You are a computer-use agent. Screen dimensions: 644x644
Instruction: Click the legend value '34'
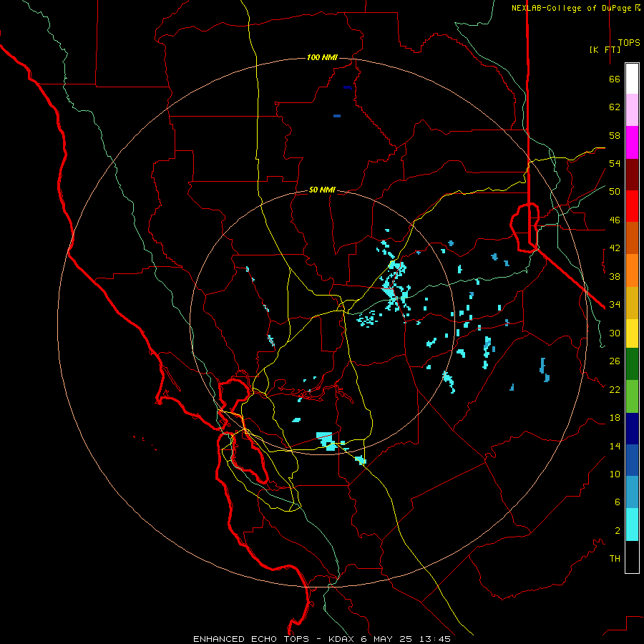pos(615,304)
